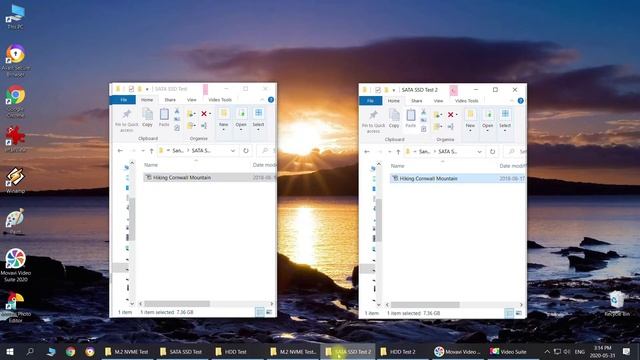Click the Name column header in SATA SSD Test 2

397,166
